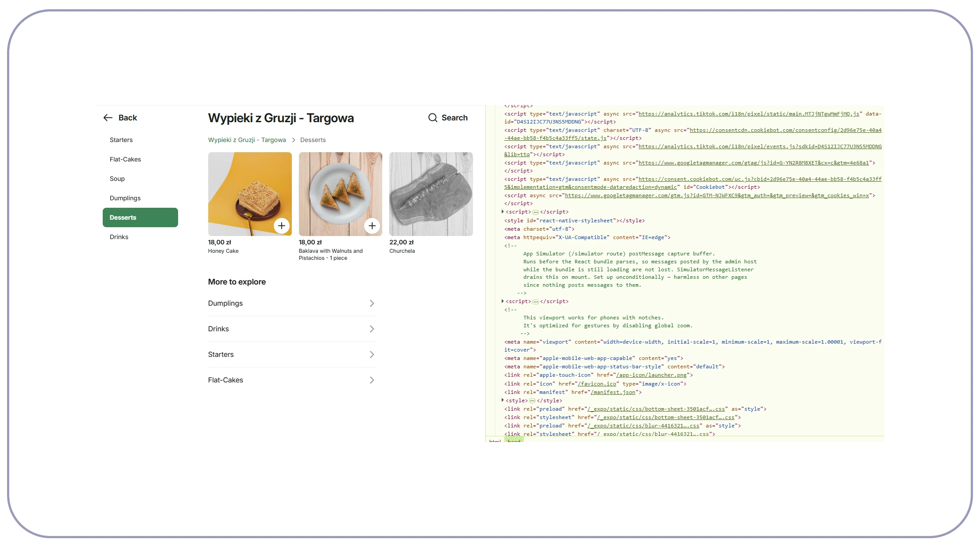Open blur-4416321 css link in preload line
The height and width of the screenshot is (547, 980).
643,426
